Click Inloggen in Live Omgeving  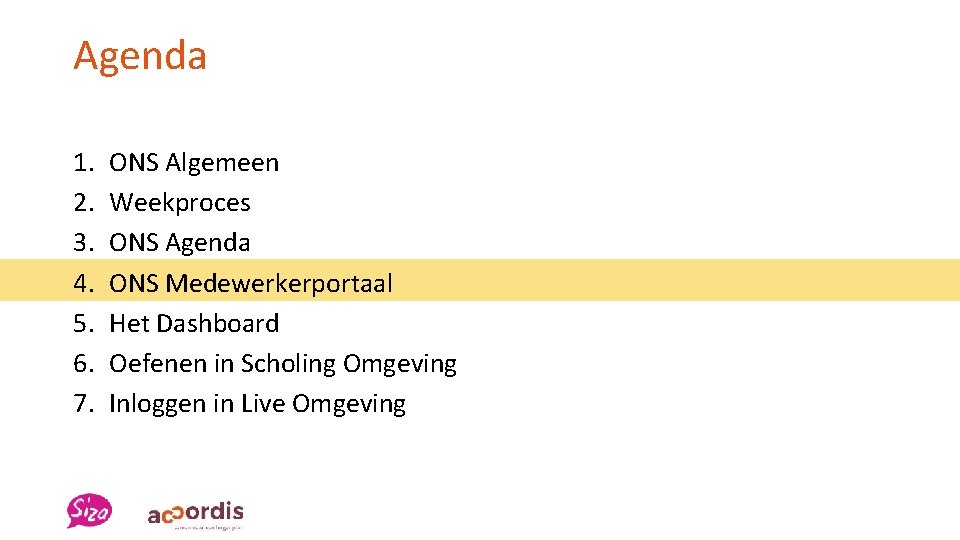click(257, 403)
